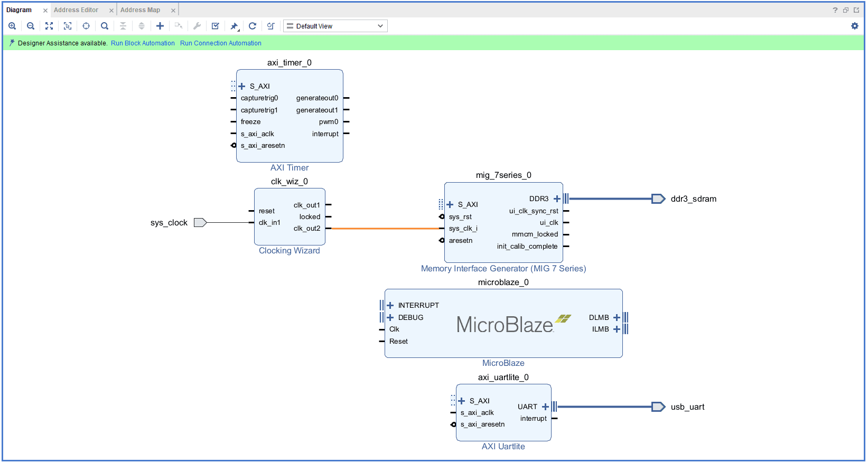Screen dimensions: 868x463
Task: Click the Zoom Out toolbar icon
Action: pyautogui.click(x=31, y=26)
